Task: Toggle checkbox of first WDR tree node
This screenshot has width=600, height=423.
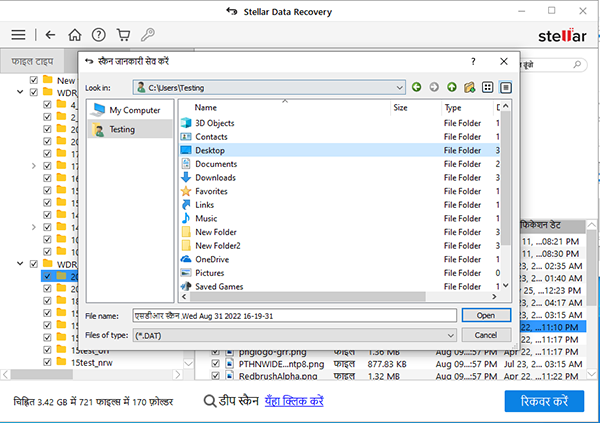Action: 34,92
